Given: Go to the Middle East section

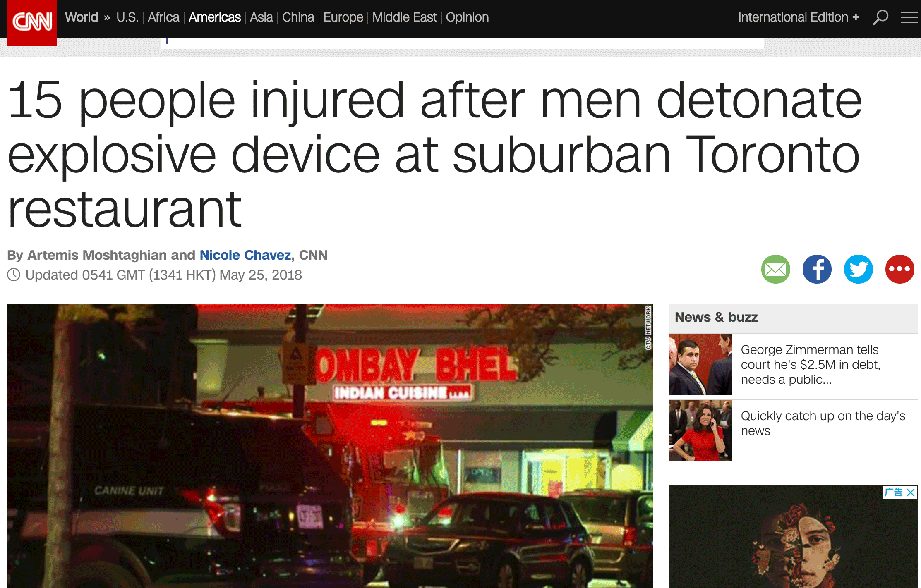Looking at the screenshot, I should 404,17.
